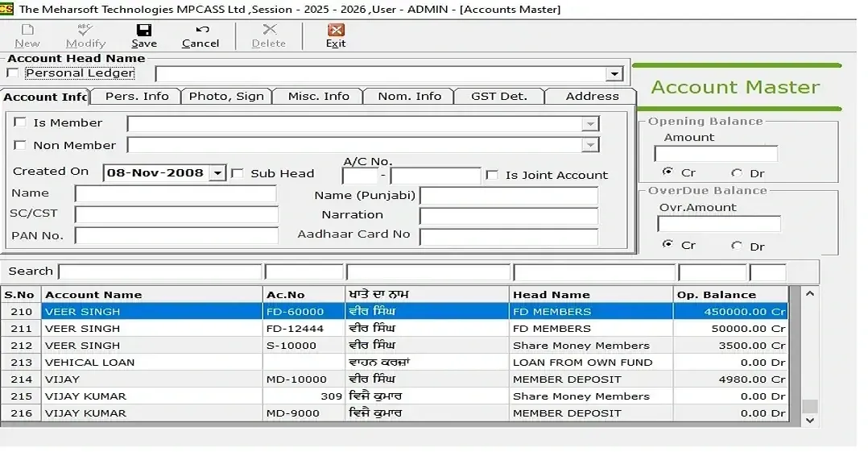Click the Exit toolbar icon
Viewport: 868px width, 452px height.
[x=336, y=30]
